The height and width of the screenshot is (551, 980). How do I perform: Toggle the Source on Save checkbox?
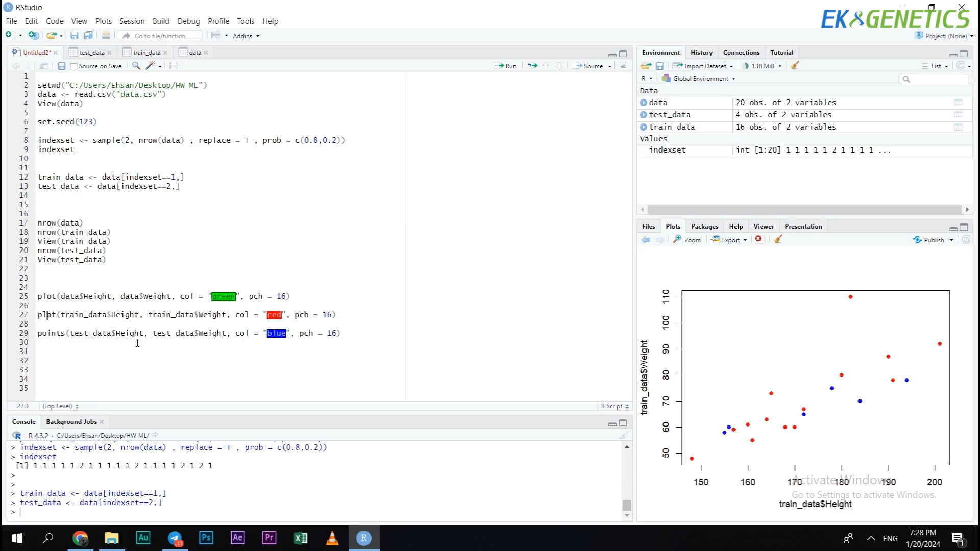(74, 66)
